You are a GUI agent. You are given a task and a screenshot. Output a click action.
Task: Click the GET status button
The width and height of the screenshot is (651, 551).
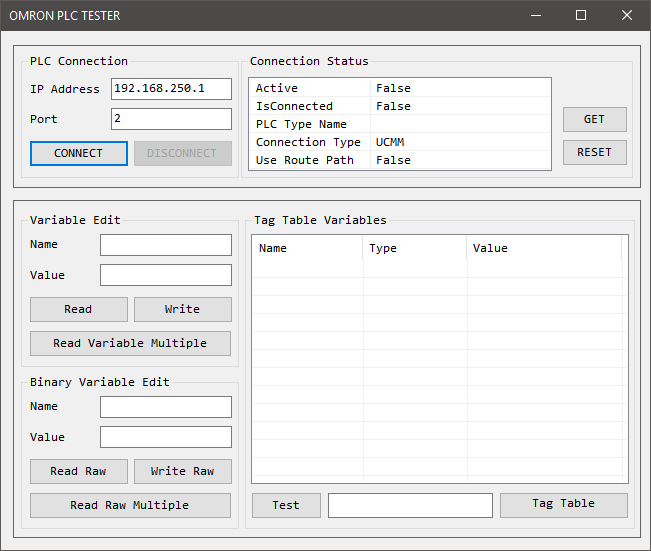pos(595,119)
